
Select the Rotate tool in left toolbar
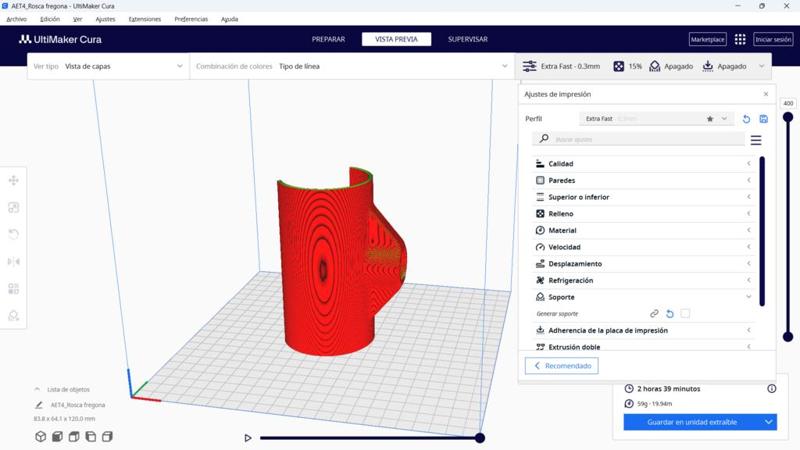(x=14, y=234)
